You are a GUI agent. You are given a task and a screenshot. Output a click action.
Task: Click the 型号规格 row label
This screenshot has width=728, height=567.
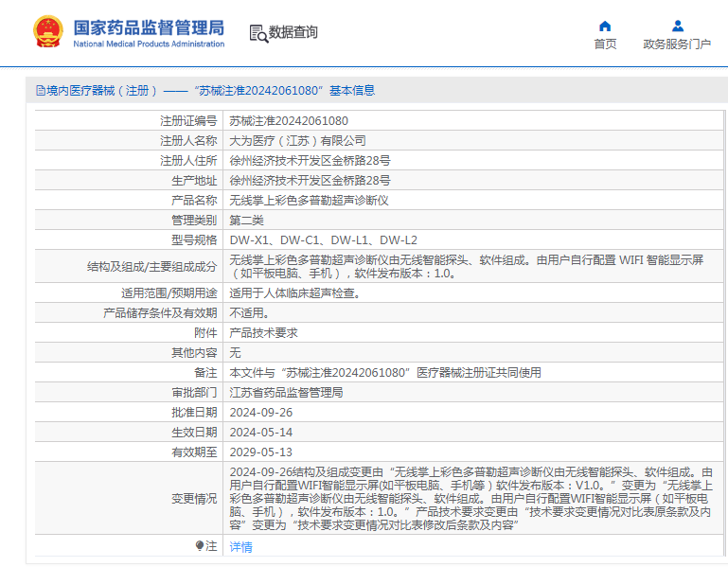[194, 240]
